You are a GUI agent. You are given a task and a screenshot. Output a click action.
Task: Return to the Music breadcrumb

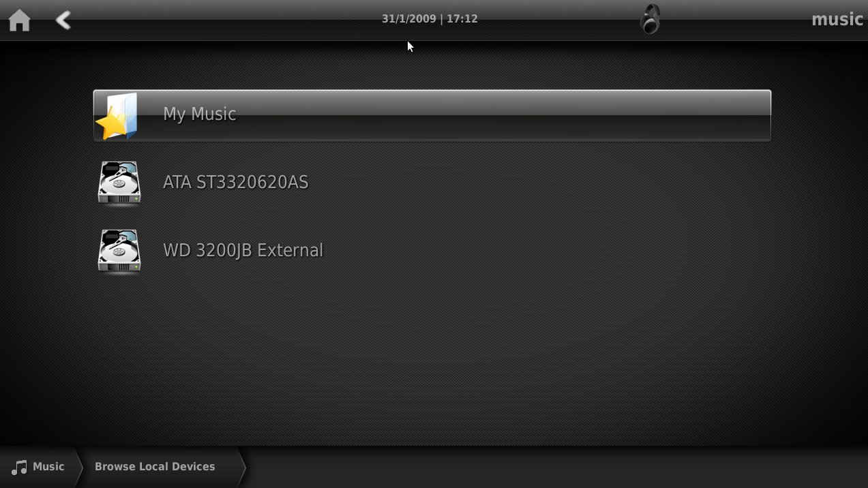pyautogui.click(x=48, y=467)
